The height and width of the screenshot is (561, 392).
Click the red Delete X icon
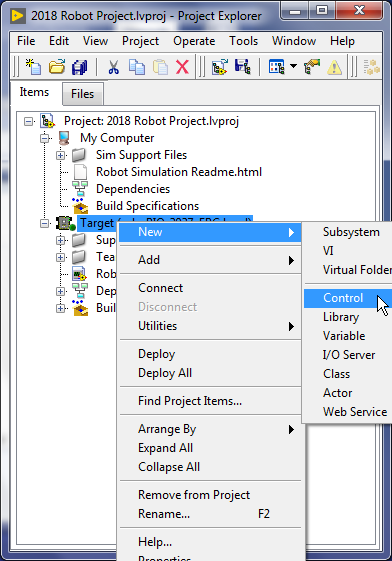(182, 67)
